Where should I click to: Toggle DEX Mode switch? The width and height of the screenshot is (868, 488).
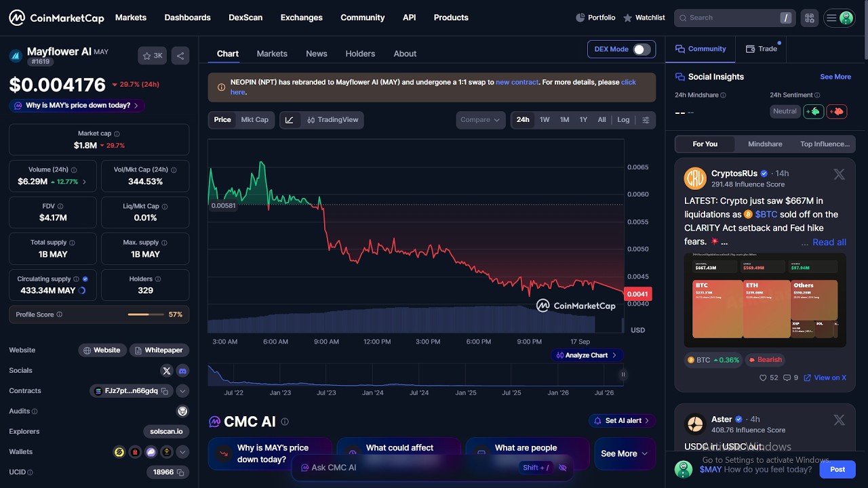point(642,49)
